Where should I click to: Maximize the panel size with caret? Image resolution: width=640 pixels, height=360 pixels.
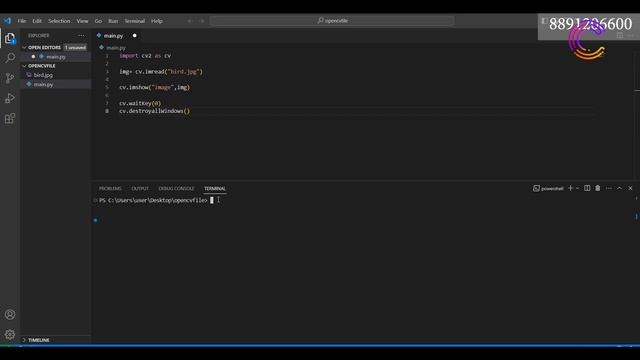pos(620,188)
